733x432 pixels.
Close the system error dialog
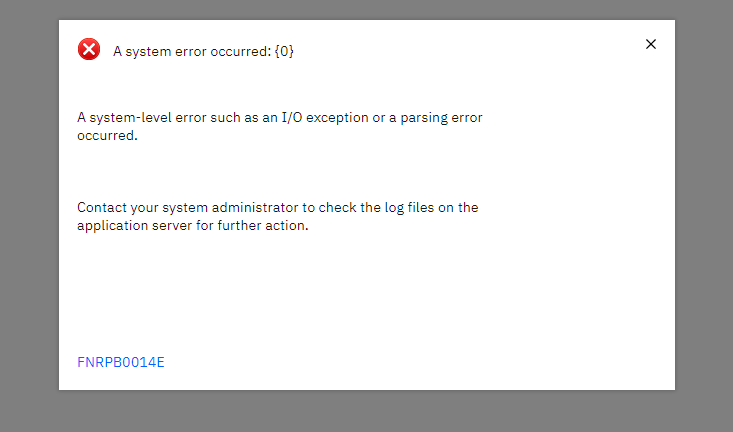(651, 44)
